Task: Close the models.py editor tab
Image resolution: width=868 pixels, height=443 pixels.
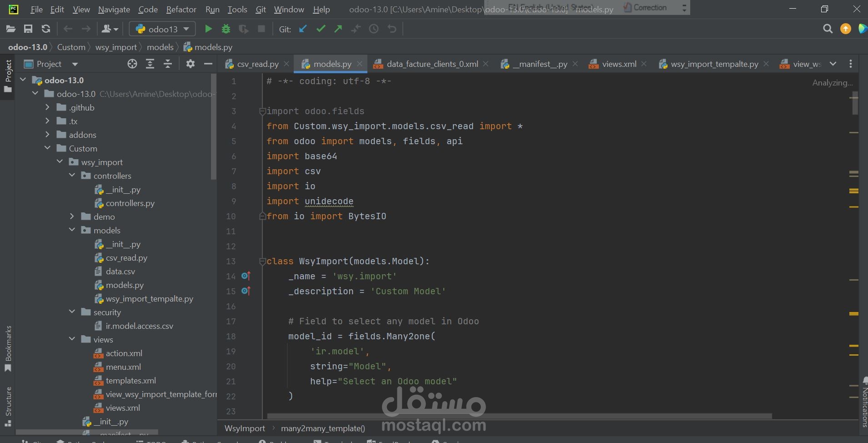Action: (x=360, y=64)
